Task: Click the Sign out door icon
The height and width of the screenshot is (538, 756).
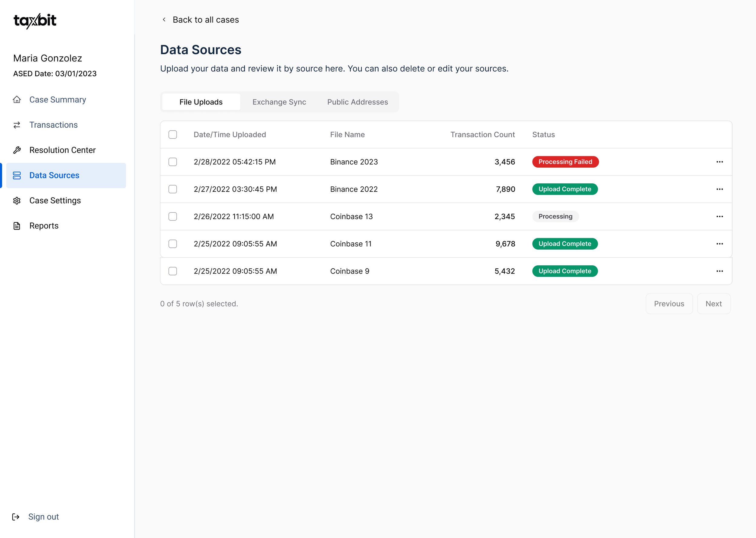Action: (x=15, y=517)
